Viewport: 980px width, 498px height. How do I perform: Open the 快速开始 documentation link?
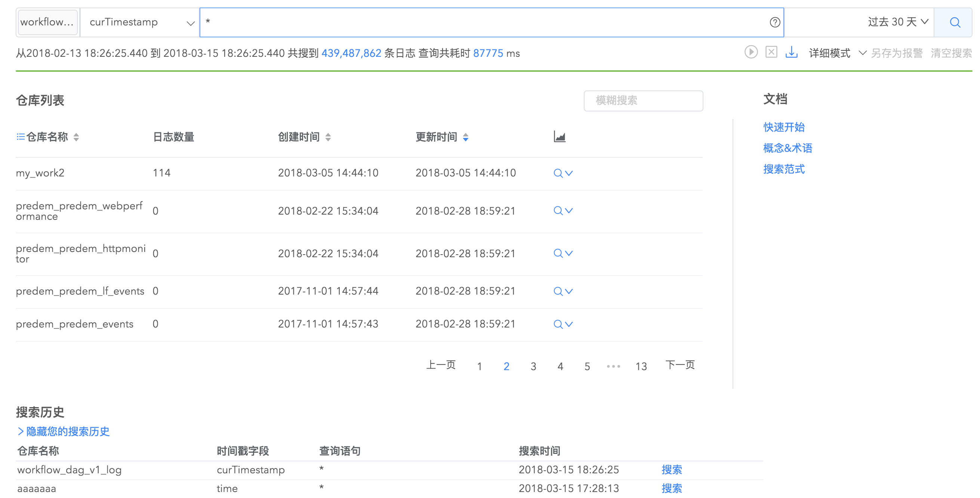pos(784,127)
